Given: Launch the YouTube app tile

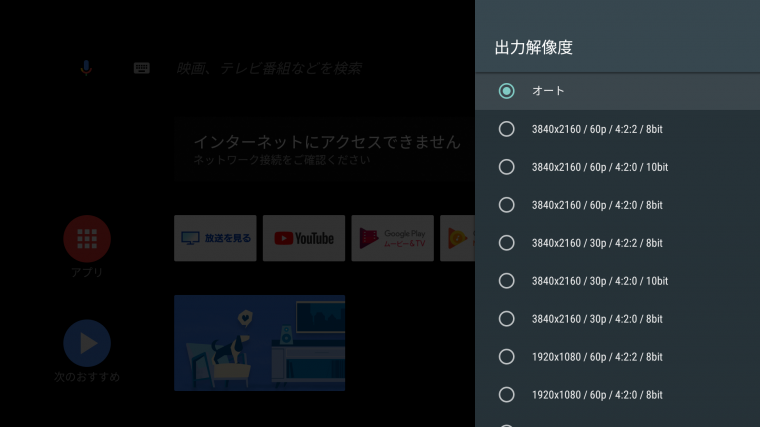Looking at the screenshot, I should click(x=304, y=238).
